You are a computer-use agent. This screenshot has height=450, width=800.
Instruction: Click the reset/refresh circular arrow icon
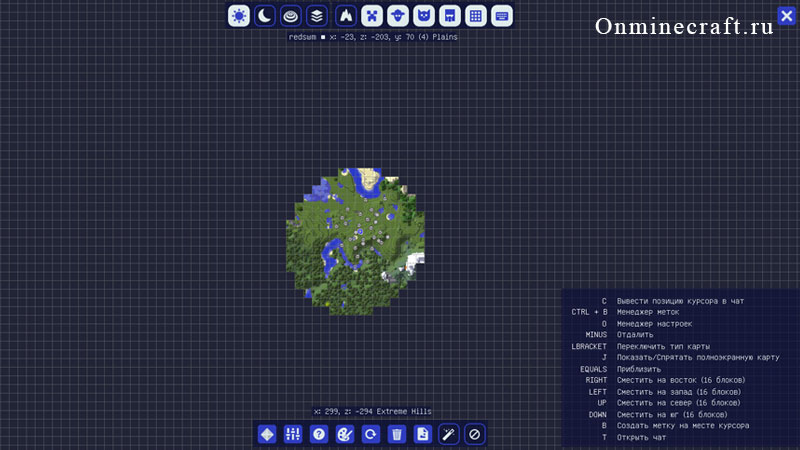coord(371,434)
